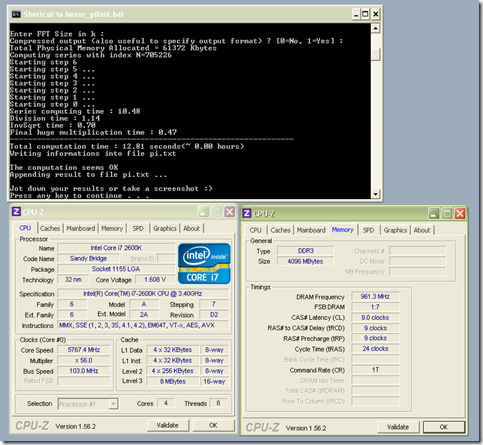The width and height of the screenshot is (483, 445).
Task: Click the Package field Socket 1155 LGA
Action: [116, 269]
